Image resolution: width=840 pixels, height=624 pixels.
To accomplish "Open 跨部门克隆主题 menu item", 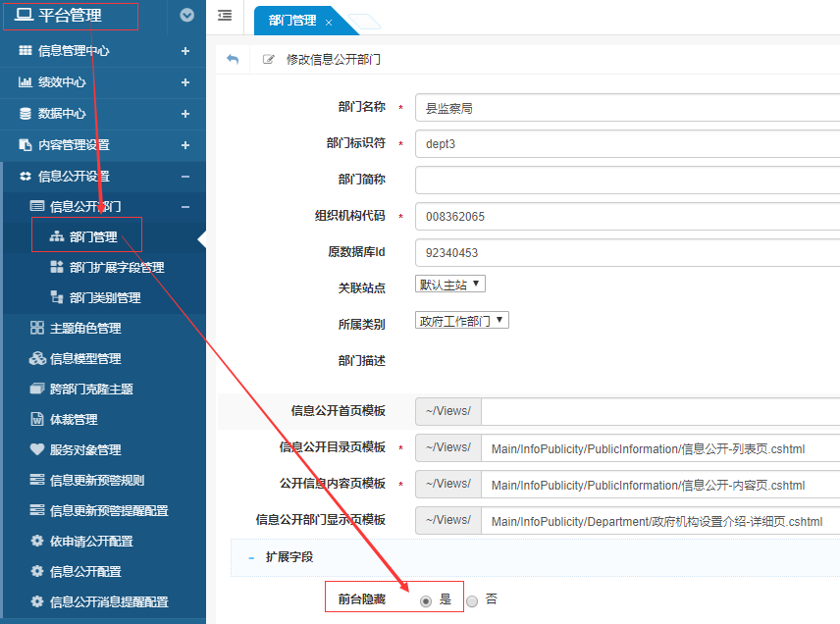I will [90, 390].
